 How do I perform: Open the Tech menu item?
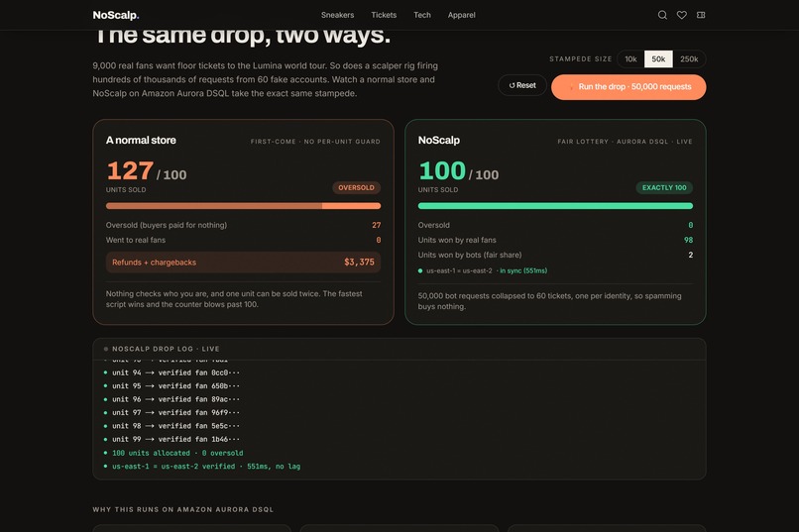point(422,15)
